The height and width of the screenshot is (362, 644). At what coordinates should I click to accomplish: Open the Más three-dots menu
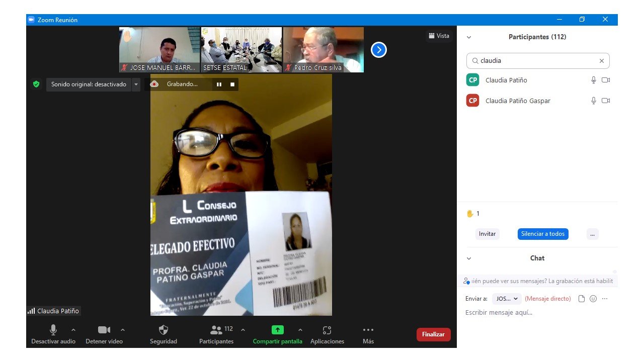368,330
